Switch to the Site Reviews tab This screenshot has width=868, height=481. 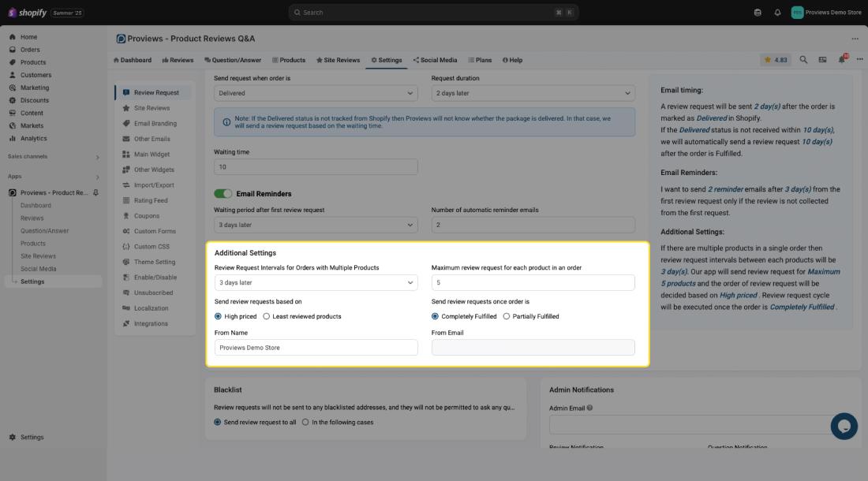coord(338,60)
